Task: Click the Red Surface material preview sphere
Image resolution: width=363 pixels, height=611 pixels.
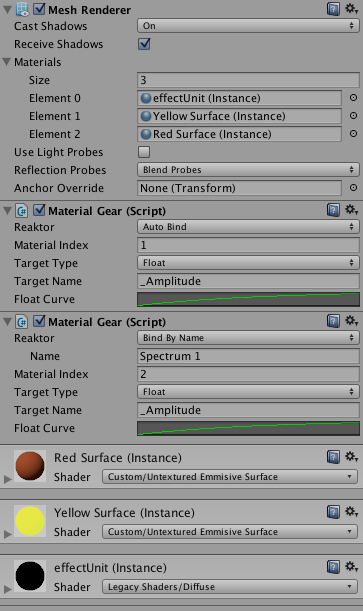Action: (30, 466)
